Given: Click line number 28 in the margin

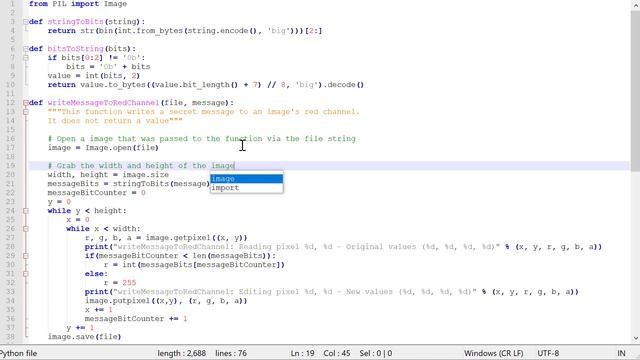Looking at the screenshot, I should tap(11, 247).
